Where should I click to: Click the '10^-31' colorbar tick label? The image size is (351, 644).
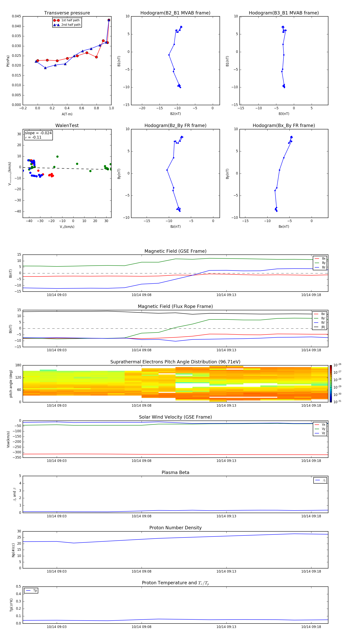pos(337,402)
